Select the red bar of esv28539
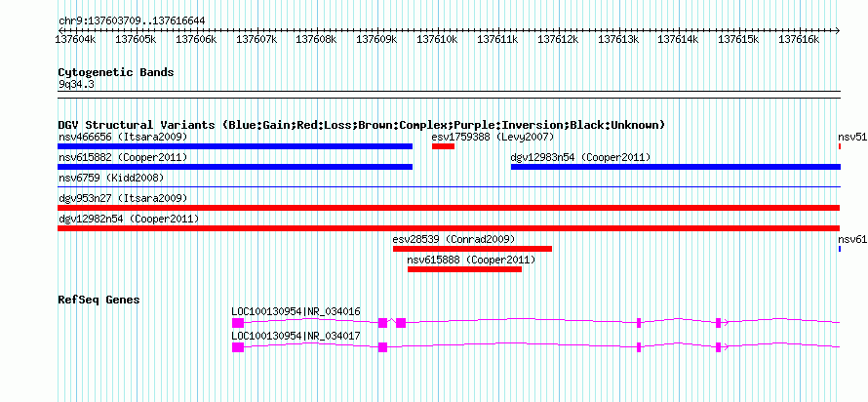The height and width of the screenshot is (402, 868). click(472, 249)
